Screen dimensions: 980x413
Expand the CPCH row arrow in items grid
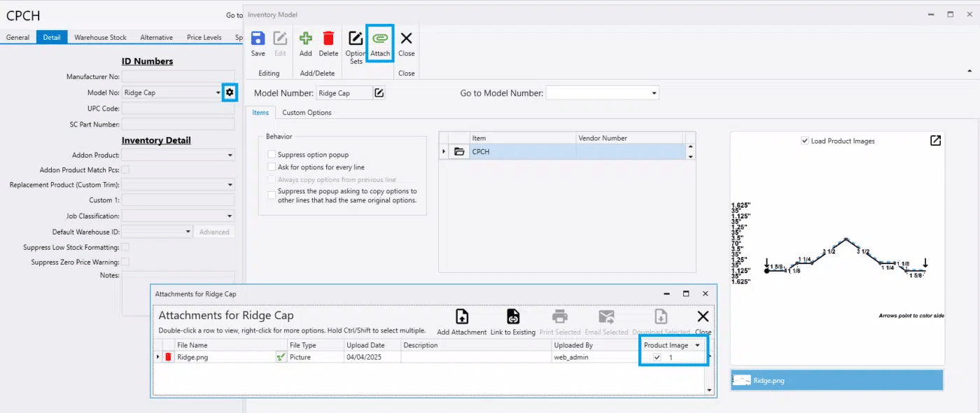(x=443, y=151)
